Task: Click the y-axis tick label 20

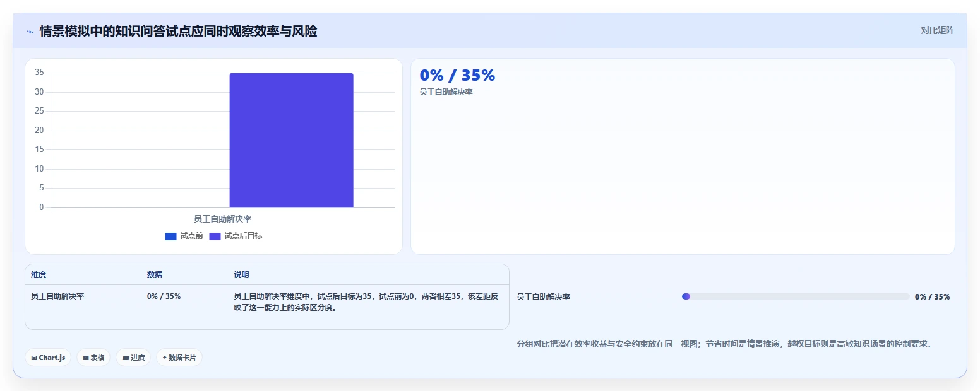Action: tap(39, 131)
